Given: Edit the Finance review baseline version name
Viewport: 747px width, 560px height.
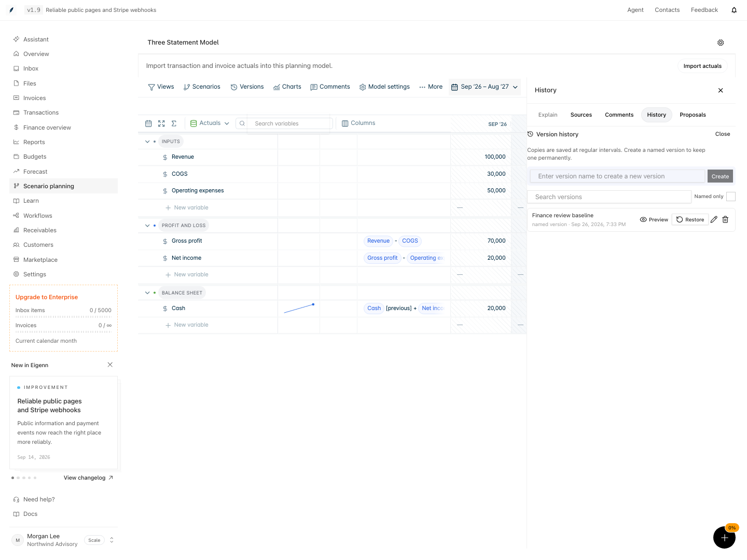Looking at the screenshot, I should [714, 219].
